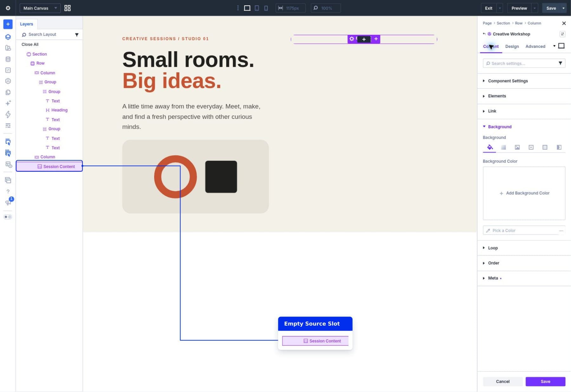Switch to the Design tab

(512, 46)
